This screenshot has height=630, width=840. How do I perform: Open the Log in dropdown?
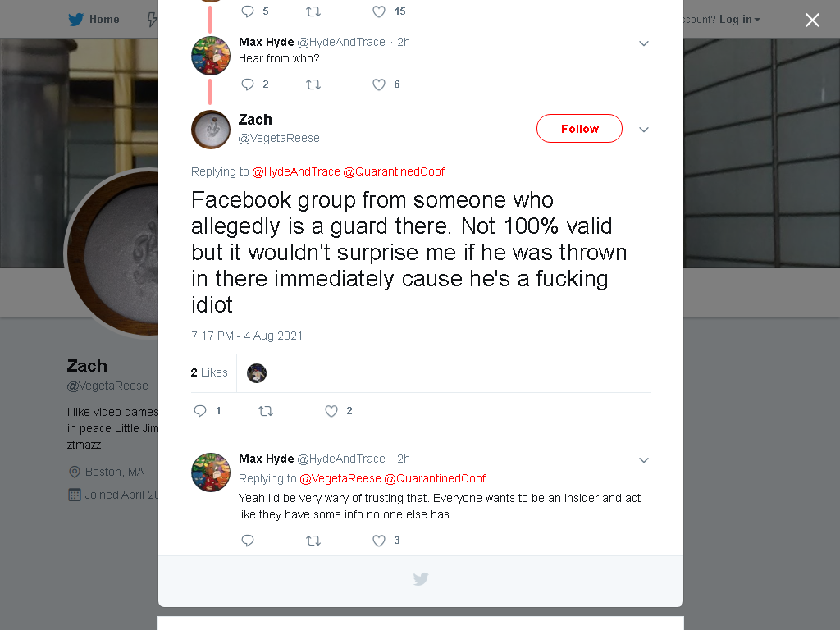click(x=740, y=20)
